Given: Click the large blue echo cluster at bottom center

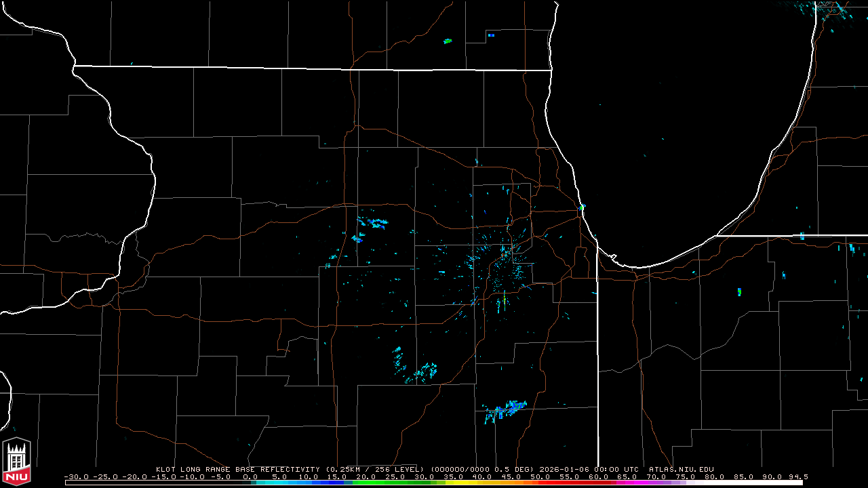Looking at the screenshot, I should (x=505, y=410).
